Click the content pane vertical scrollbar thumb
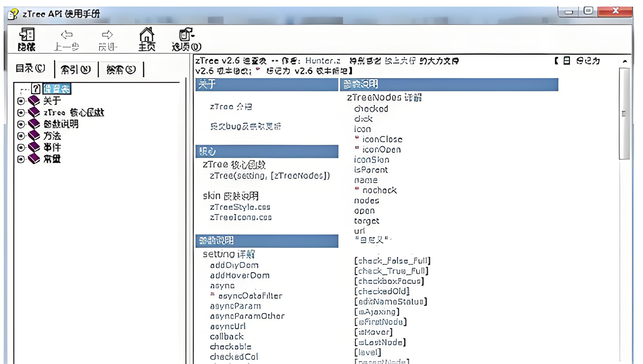Screen dimensions: 643x364 [x=624, y=114]
